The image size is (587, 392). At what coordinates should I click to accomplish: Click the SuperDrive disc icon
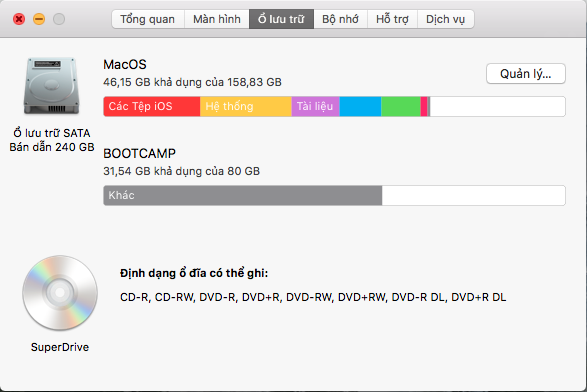coord(60,293)
